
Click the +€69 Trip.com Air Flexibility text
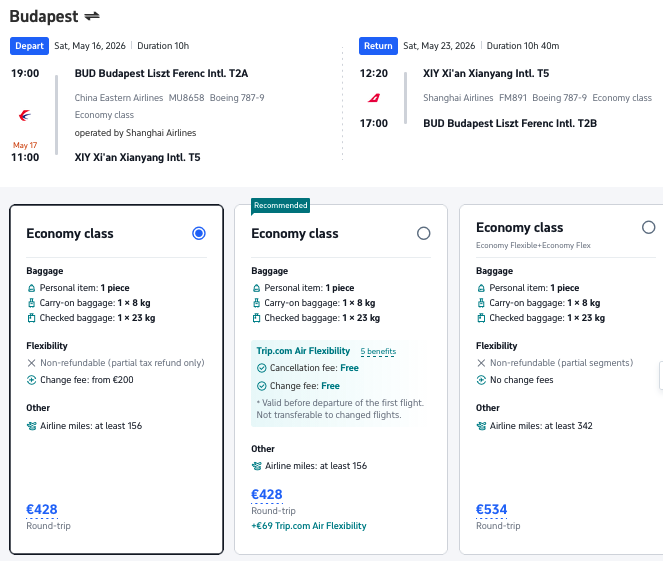(x=309, y=526)
